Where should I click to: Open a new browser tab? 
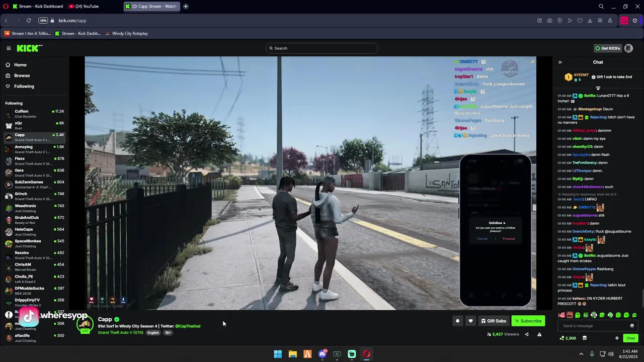click(186, 7)
